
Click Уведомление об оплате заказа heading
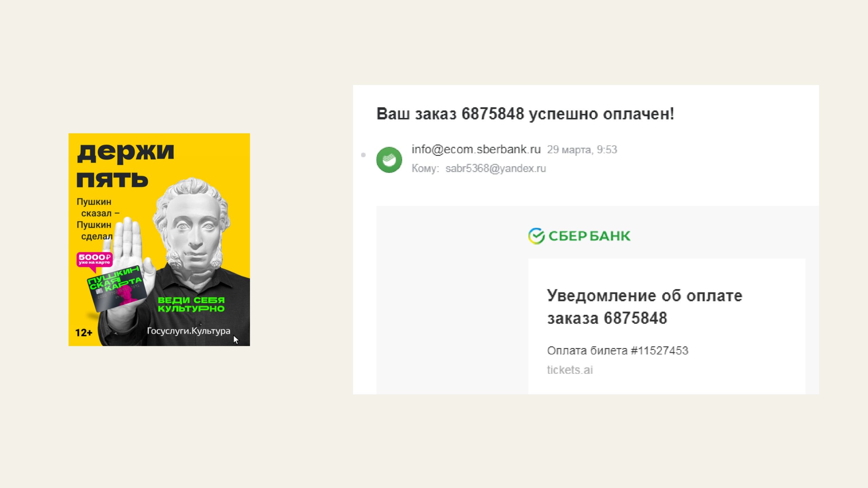tap(645, 307)
